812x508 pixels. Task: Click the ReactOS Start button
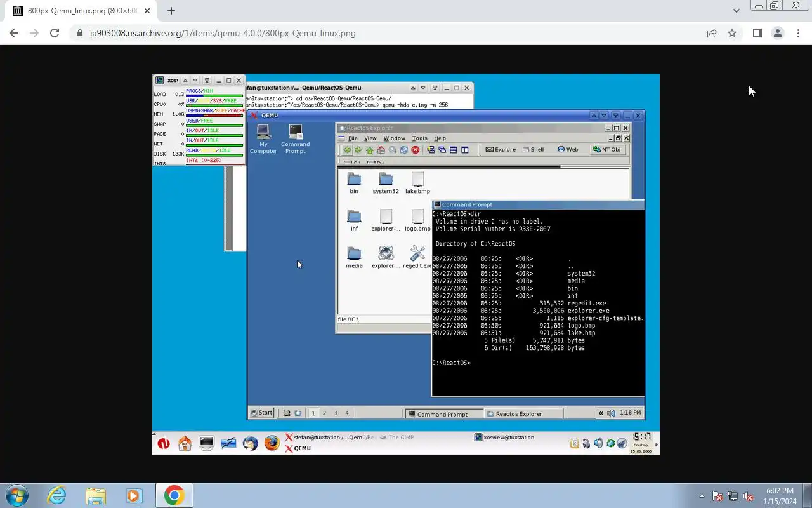pyautogui.click(x=261, y=413)
